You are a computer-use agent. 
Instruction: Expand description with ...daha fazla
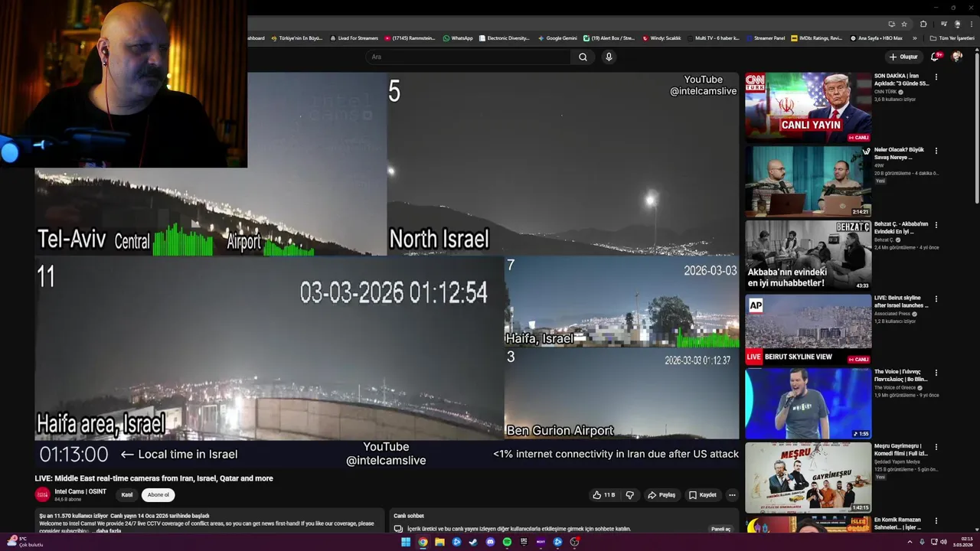click(x=107, y=531)
